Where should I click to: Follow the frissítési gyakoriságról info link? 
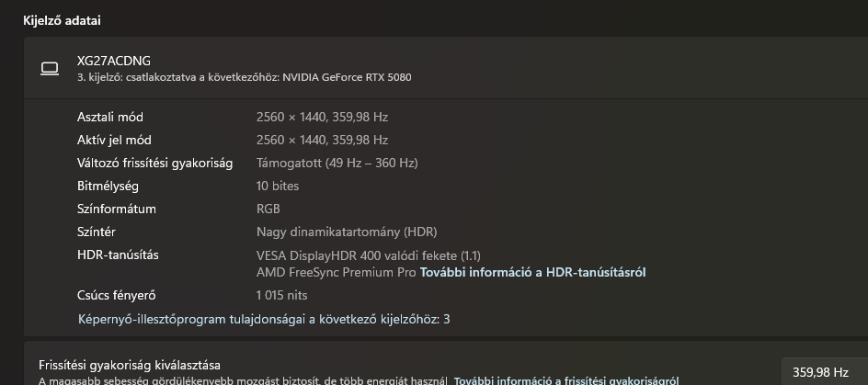566,380
